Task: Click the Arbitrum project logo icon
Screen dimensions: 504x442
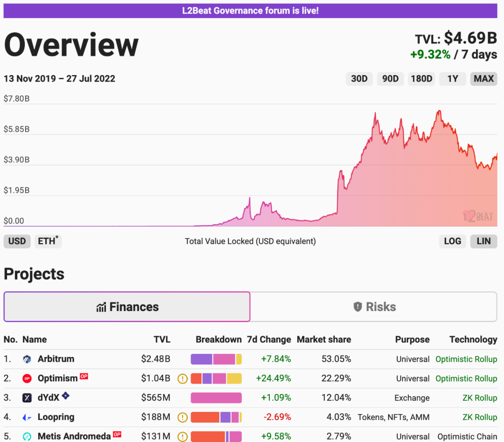Action: pyautogui.click(x=27, y=359)
